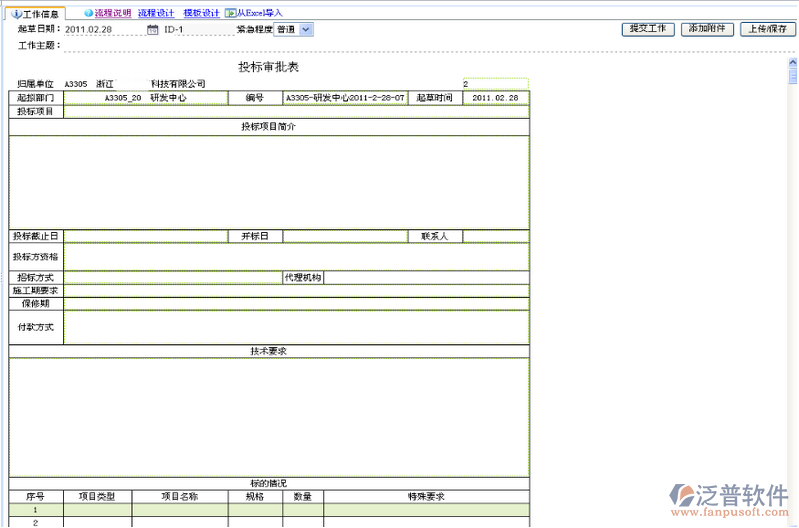Click the scrollbar up arrow

click(x=792, y=63)
